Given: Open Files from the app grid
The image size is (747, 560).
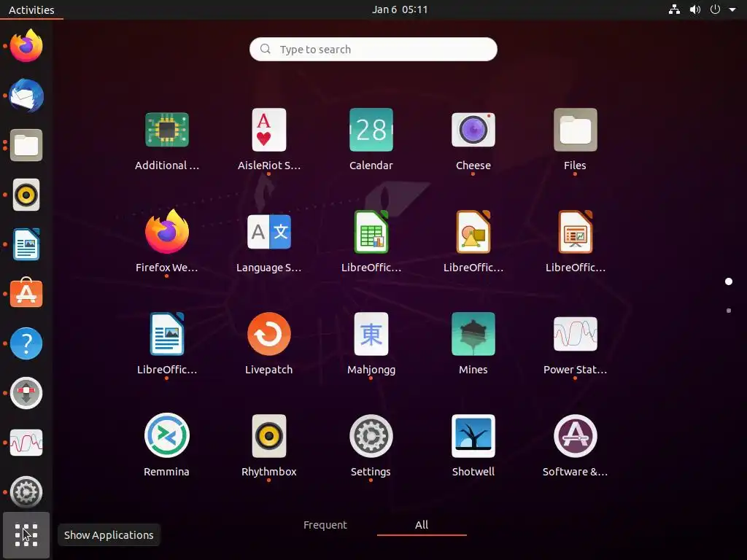Looking at the screenshot, I should [x=575, y=130].
